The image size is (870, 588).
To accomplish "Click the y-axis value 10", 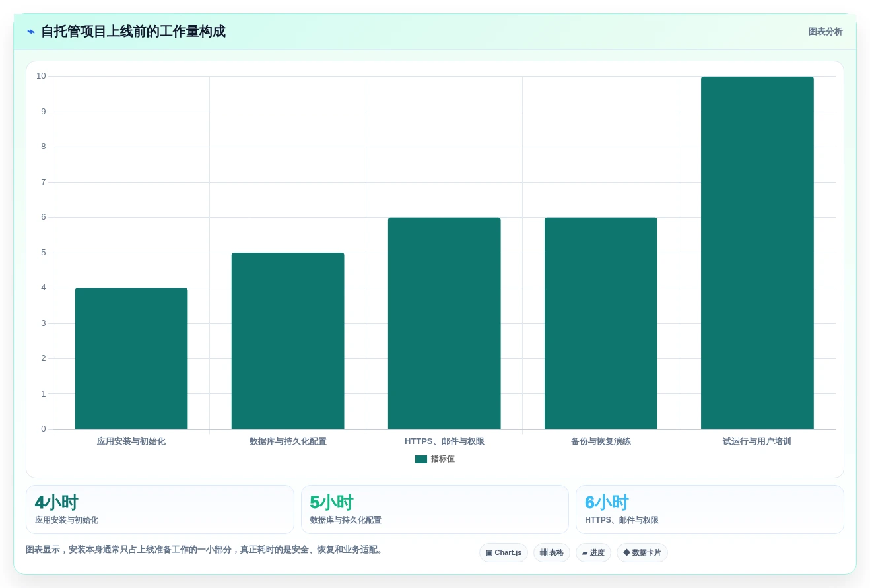I will [41, 76].
